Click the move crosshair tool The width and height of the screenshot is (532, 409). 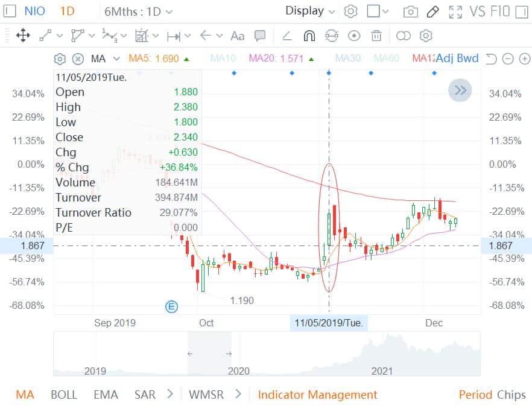[23, 36]
